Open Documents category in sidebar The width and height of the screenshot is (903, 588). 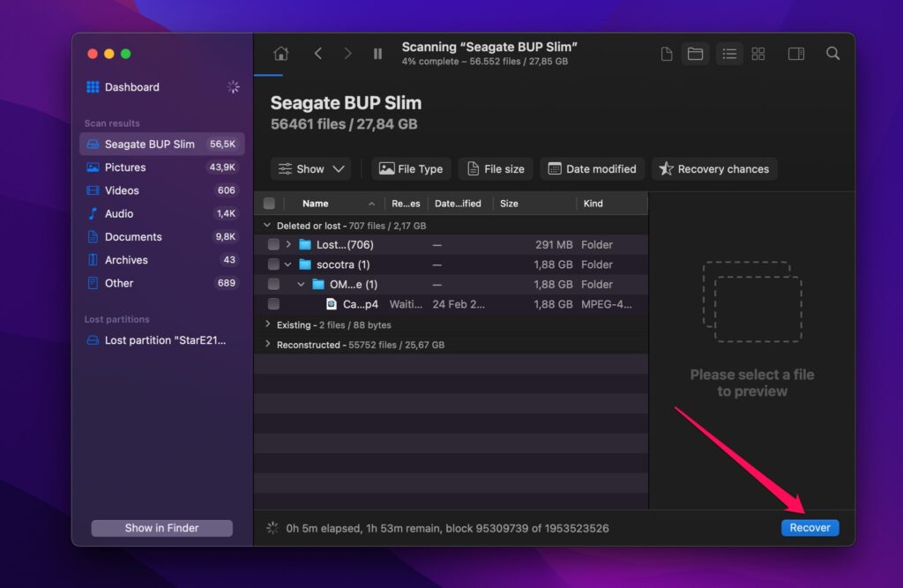point(162,236)
